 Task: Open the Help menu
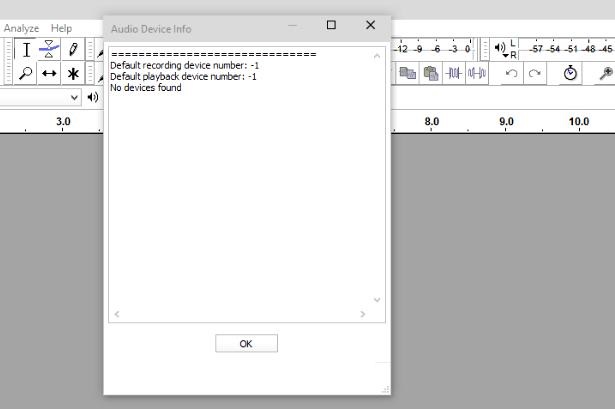point(61,28)
